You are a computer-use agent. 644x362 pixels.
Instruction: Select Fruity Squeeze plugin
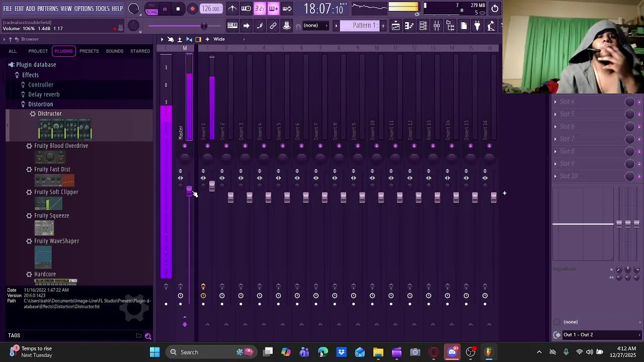[51, 216]
